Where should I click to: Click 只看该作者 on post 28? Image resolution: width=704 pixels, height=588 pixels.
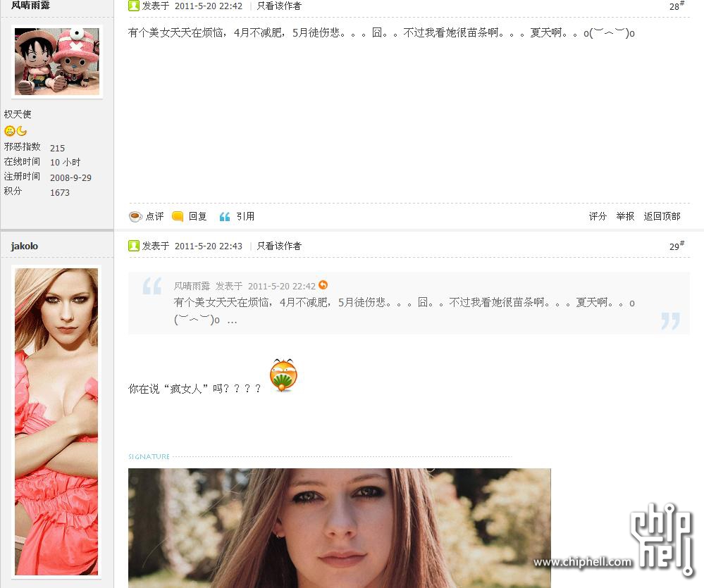279,6
